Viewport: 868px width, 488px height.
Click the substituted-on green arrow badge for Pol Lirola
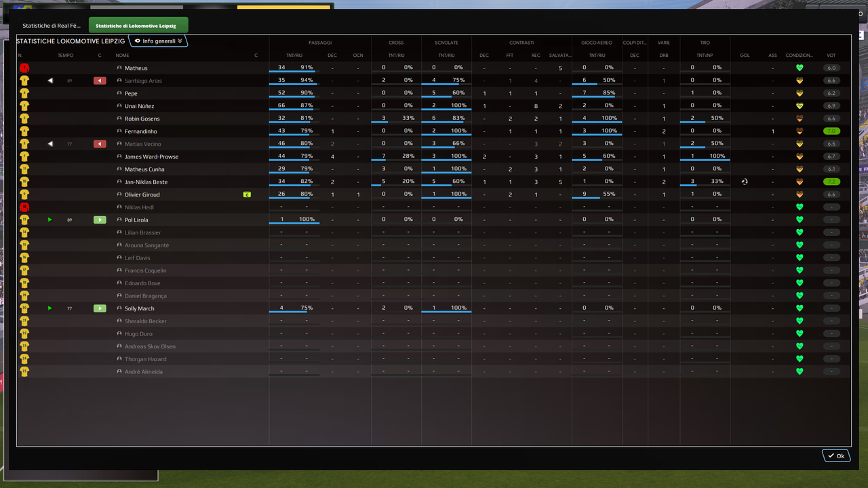tap(100, 220)
